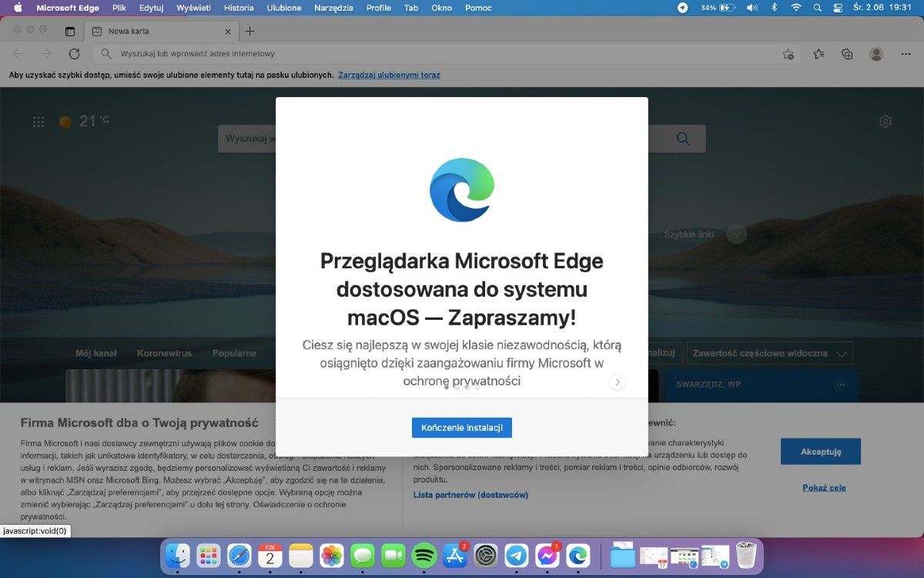924x578 pixels.
Task: Open Lista partnerów (dostawców) link
Action: (470, 495)
